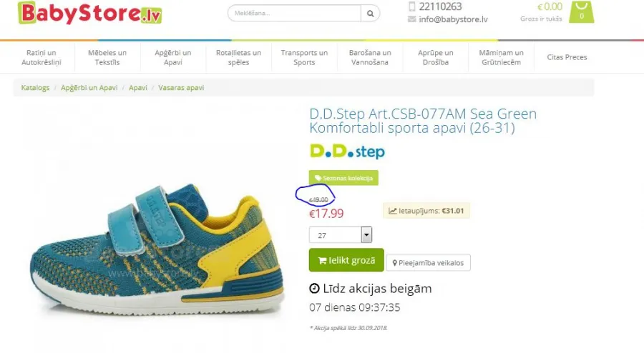The width and height of the screenshot is (644, 353).
Task: Click the D.D.step brand logo
Action: (348, 151)
